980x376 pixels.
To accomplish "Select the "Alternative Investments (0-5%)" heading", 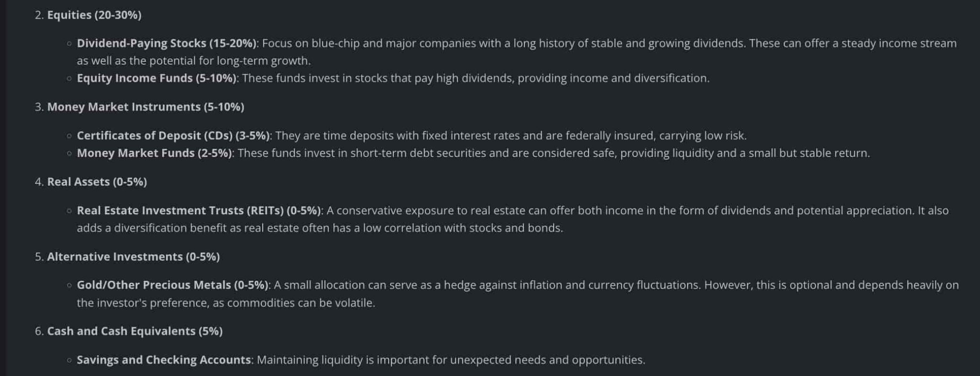I will [133, 257].
